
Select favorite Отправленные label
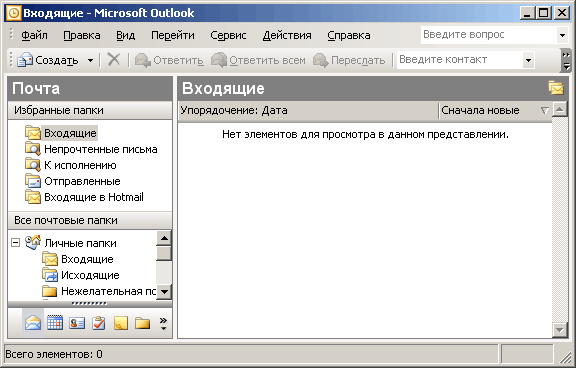pos(82,181)
